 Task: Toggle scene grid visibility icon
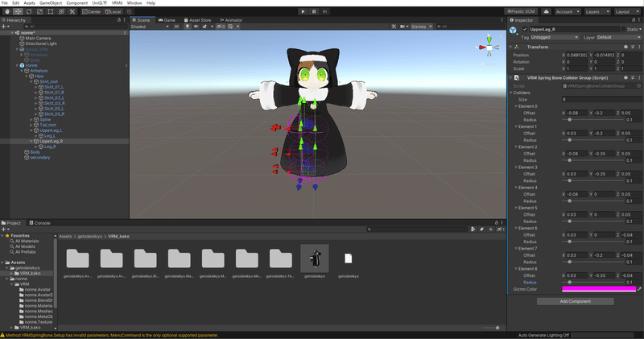[x=231, y=27]
